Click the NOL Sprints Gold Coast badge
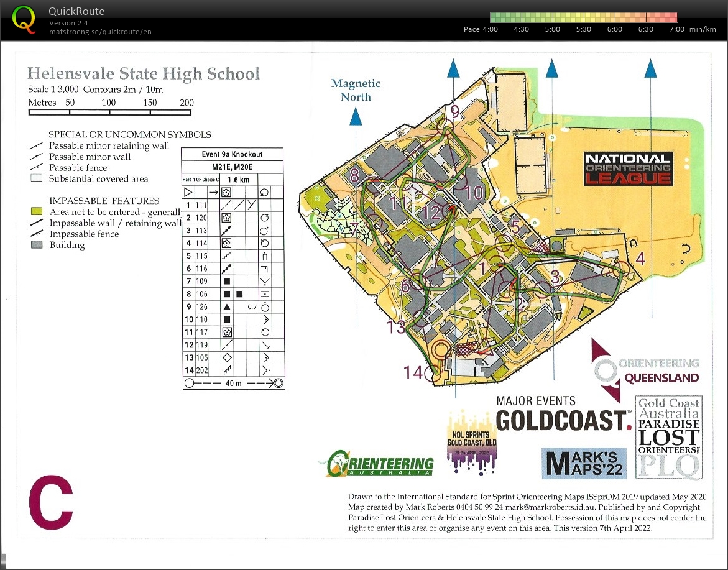This screenshot has height=570, width=728. pyautogui.click(x=471, y=440)
